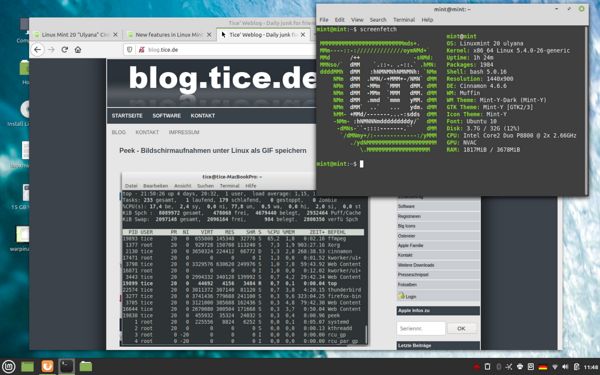Click the insecure connection padlock icon
The height and width of the screenshot is (375, 600).
(142, 50)
